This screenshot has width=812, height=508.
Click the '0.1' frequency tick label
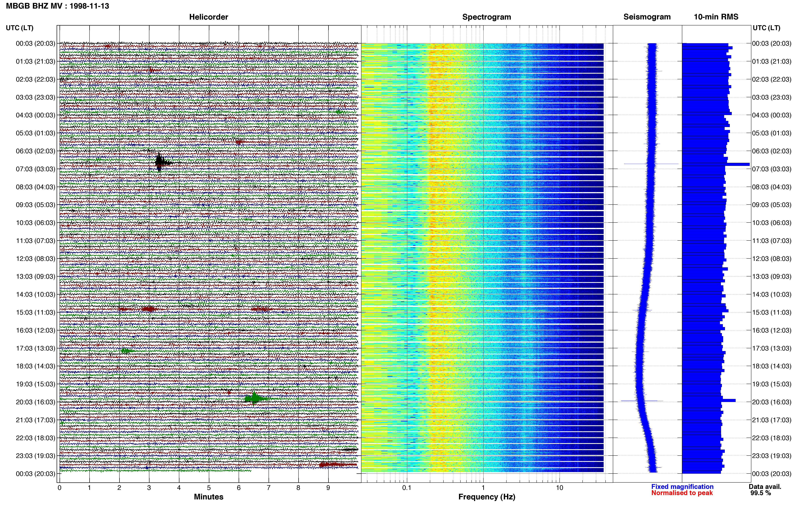[x=407, y=487]
